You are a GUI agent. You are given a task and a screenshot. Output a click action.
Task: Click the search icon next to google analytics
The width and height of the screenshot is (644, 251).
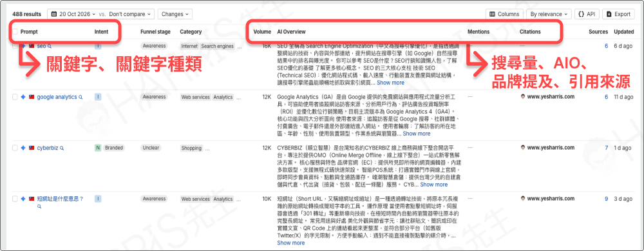click(x=80, y=97)
